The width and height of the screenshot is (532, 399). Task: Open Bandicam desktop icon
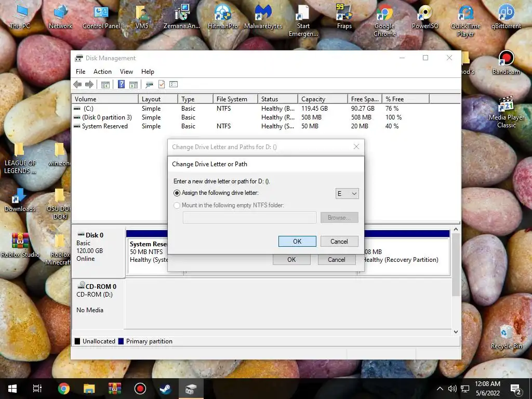[x=506, y=62]
